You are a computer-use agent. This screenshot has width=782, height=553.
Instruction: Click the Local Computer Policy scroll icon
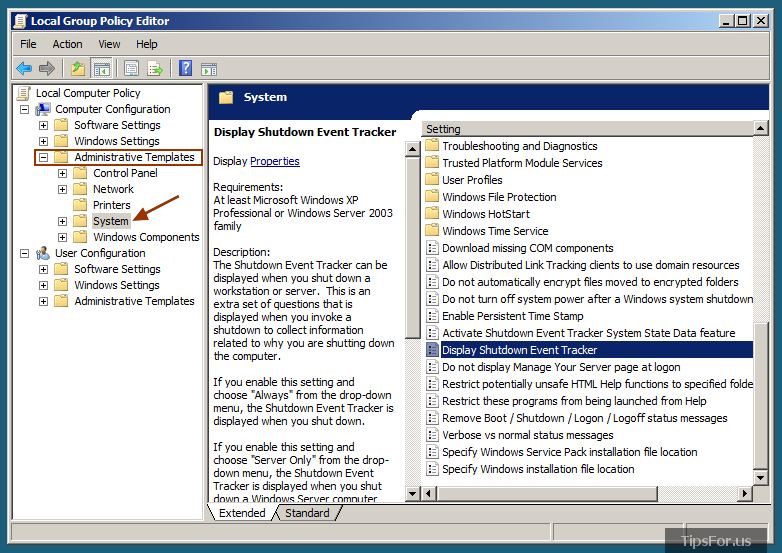pos(23,93)
